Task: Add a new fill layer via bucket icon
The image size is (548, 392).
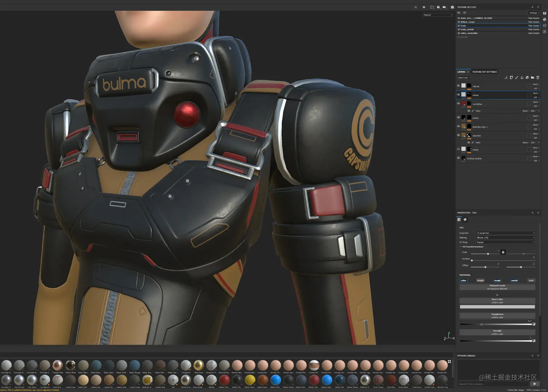Action: [522, 78]
